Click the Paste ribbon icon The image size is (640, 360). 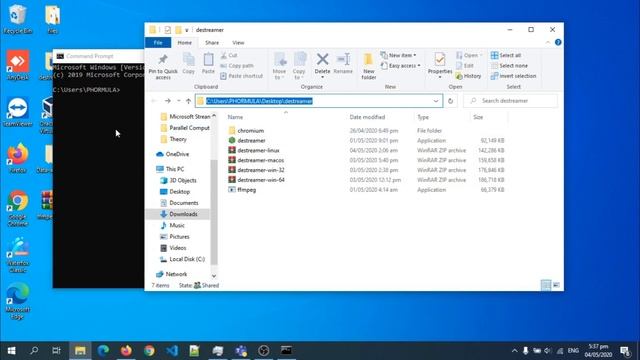click(208, 63)
